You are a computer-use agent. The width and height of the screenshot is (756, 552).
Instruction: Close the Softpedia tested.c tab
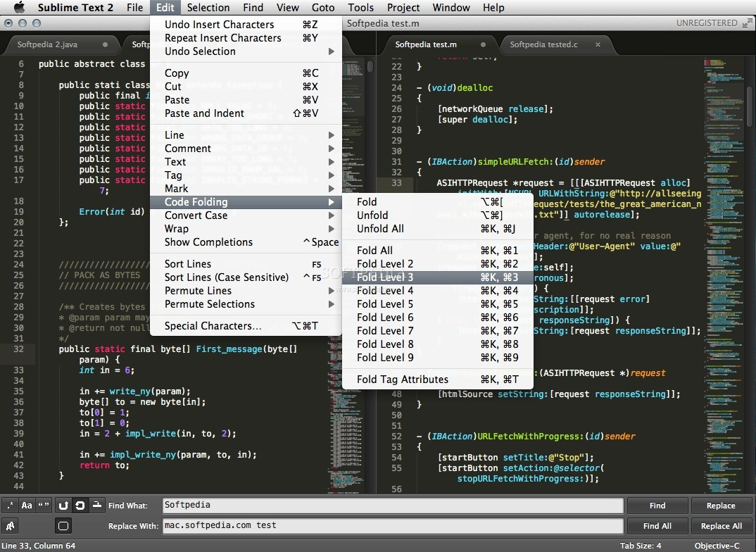click(598, 44)
